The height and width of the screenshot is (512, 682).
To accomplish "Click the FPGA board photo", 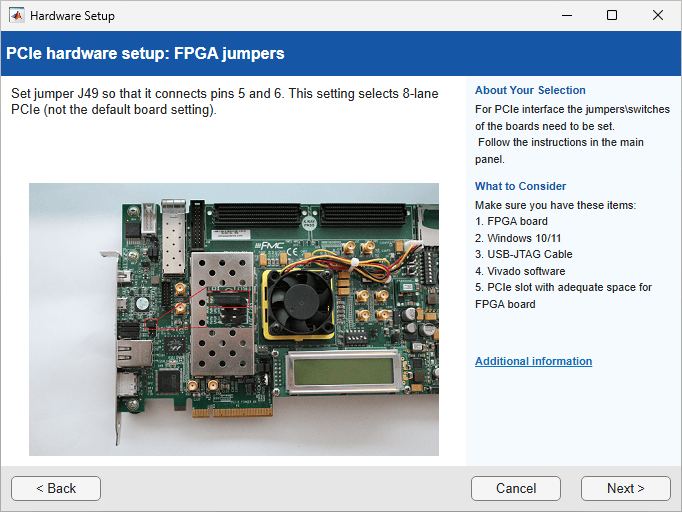I will click(234, 319).
